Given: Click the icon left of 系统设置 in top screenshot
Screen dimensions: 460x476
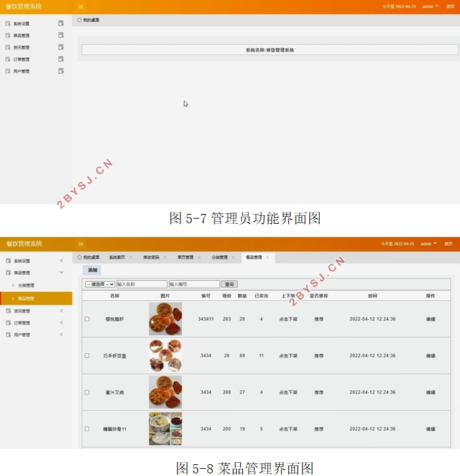Looking at the screenshot, I should [x=8, y=24].
